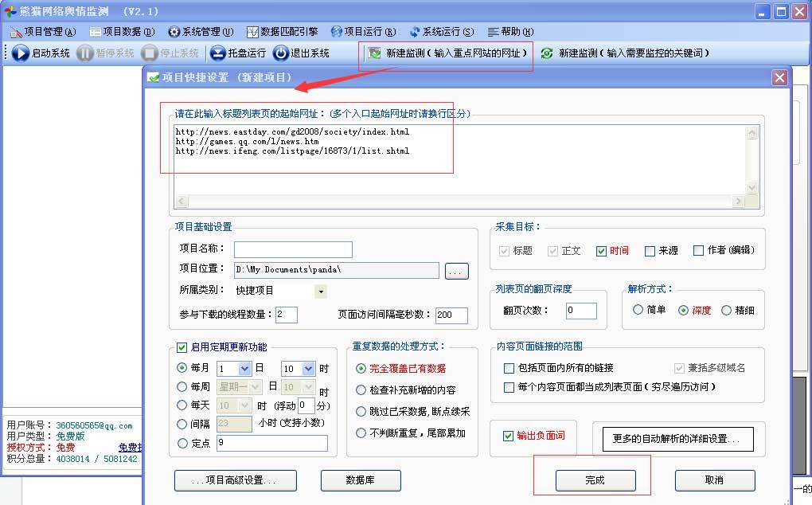Image resolution: width=812 pixels, height=505 pixels.
Task: Click the 项目位置 path field
Action: 337,270
